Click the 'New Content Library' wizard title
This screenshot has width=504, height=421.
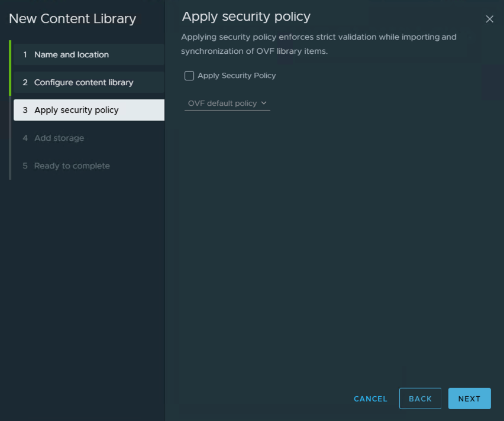(x=72, y=19)
